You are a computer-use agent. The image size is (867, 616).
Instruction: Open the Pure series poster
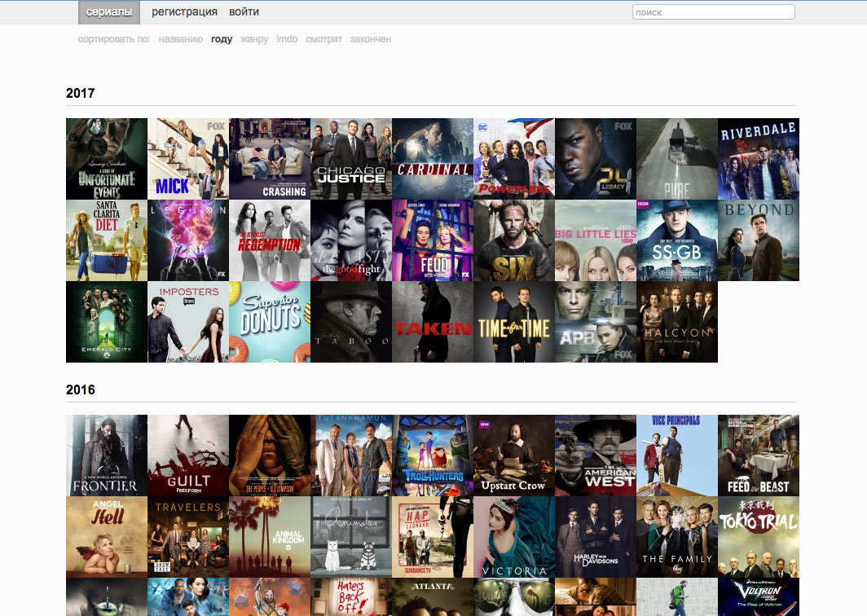pyautogui.click(x=677, y=159)
